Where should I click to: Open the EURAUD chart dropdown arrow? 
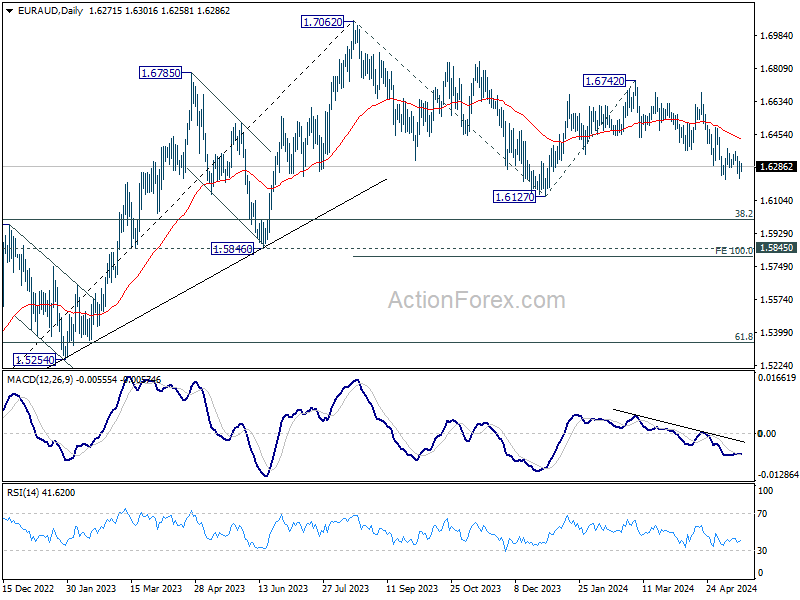[10, 11]
